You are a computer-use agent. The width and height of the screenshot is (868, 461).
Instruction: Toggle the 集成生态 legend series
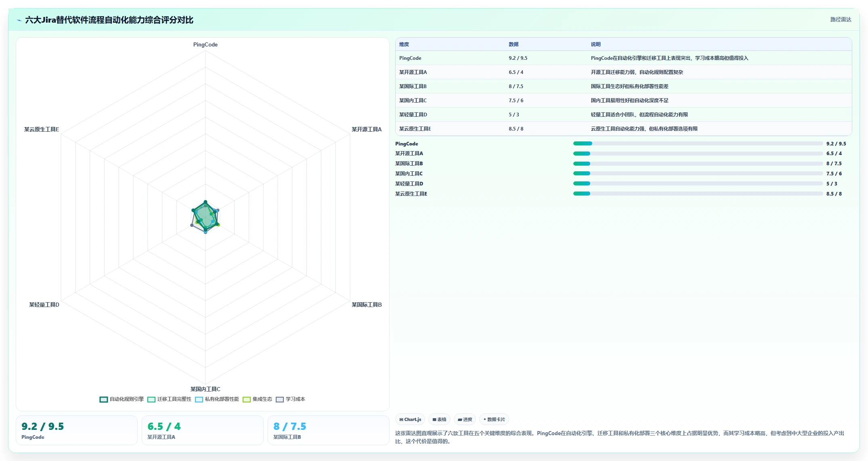(x=258, y=399)
